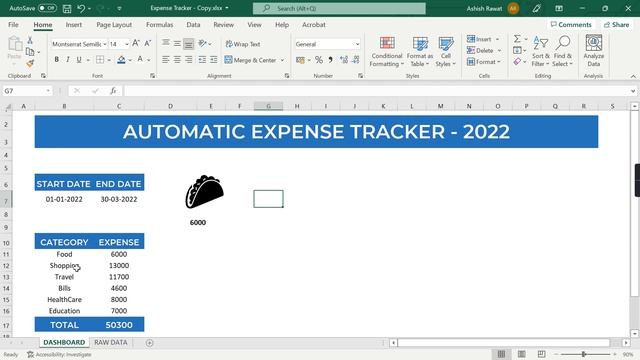Open Conditional Formatting icon
This screenshot has height=360, width=640.
click(x=387, y=43)
